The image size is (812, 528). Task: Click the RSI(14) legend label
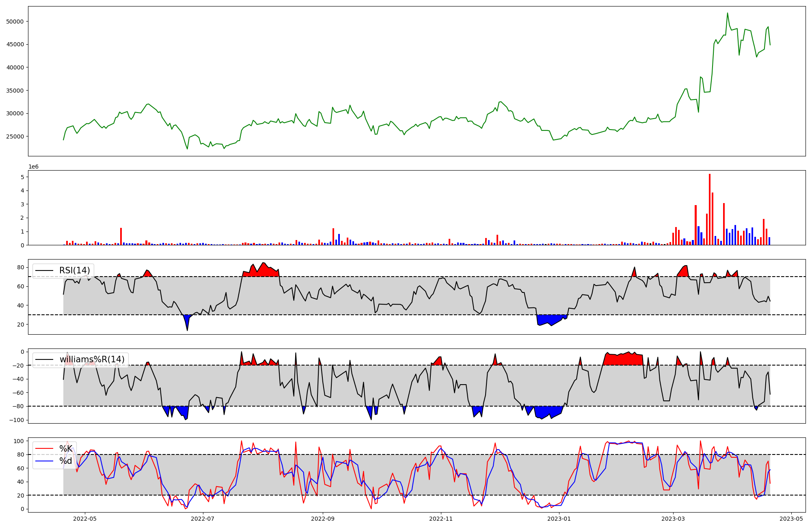tap(74, 270)
